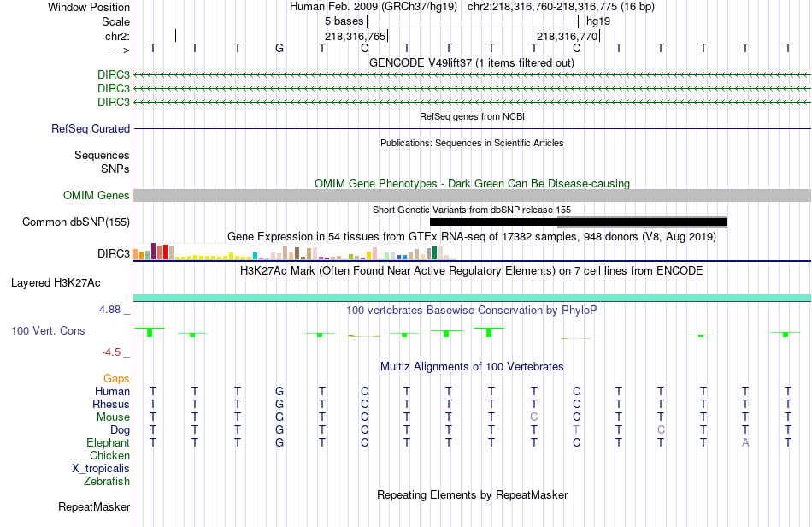This screenshot has height=527, width=812.
Task: Click the -4.5 PhyloP lower scale value
Action: click(x=111, y=352)
